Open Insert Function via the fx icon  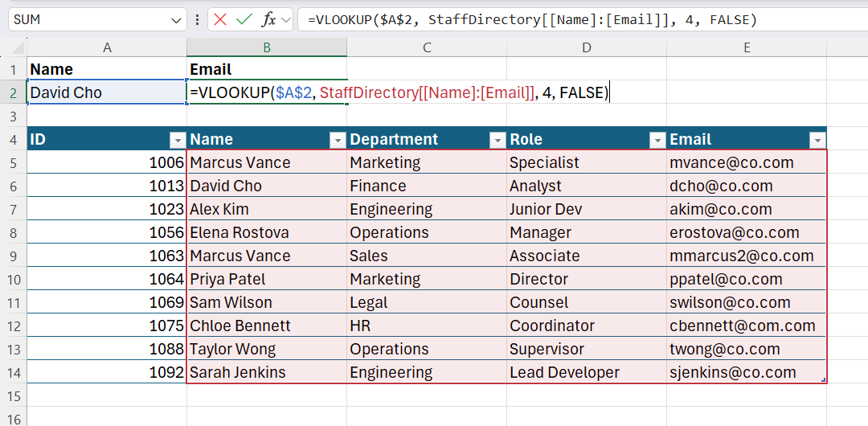[x=268, y=20]
